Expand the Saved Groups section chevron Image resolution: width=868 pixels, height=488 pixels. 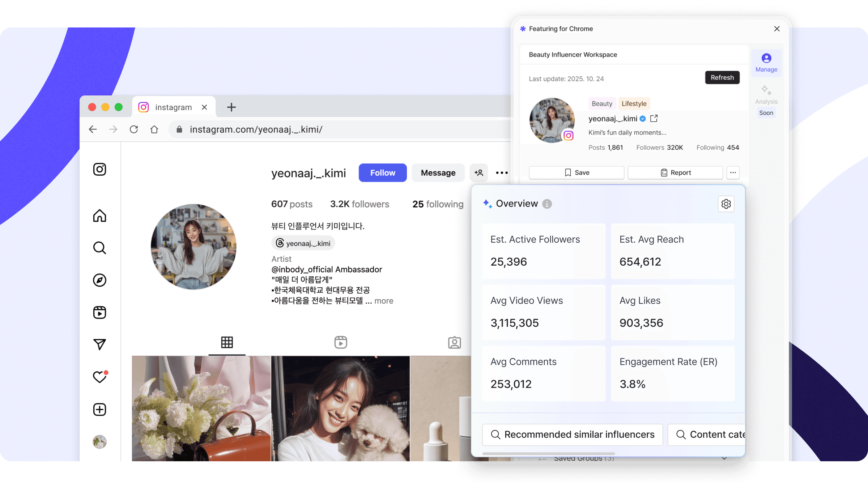(724, 458)
